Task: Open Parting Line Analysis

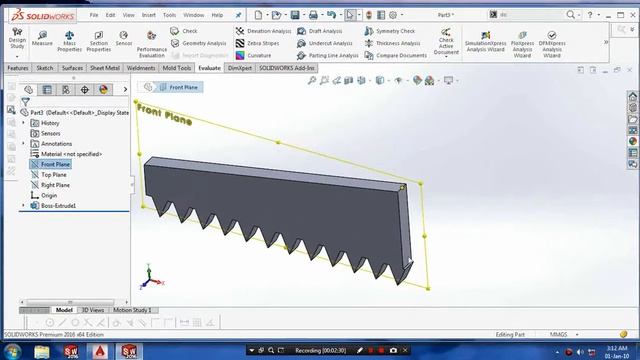Action: (328, 56)
